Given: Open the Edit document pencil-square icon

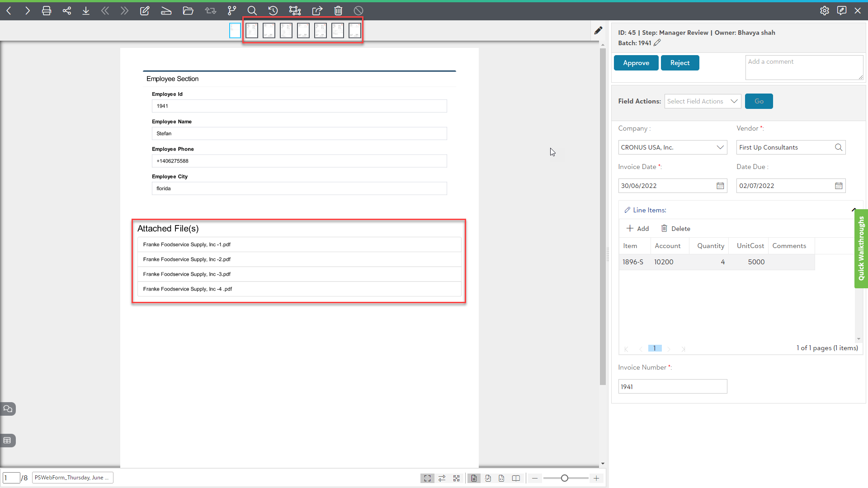Looking at the screenshot, I should pos(145,10).
